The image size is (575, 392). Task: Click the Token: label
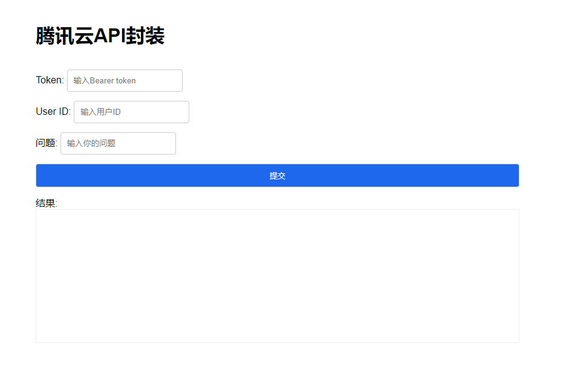pos(50,80)
